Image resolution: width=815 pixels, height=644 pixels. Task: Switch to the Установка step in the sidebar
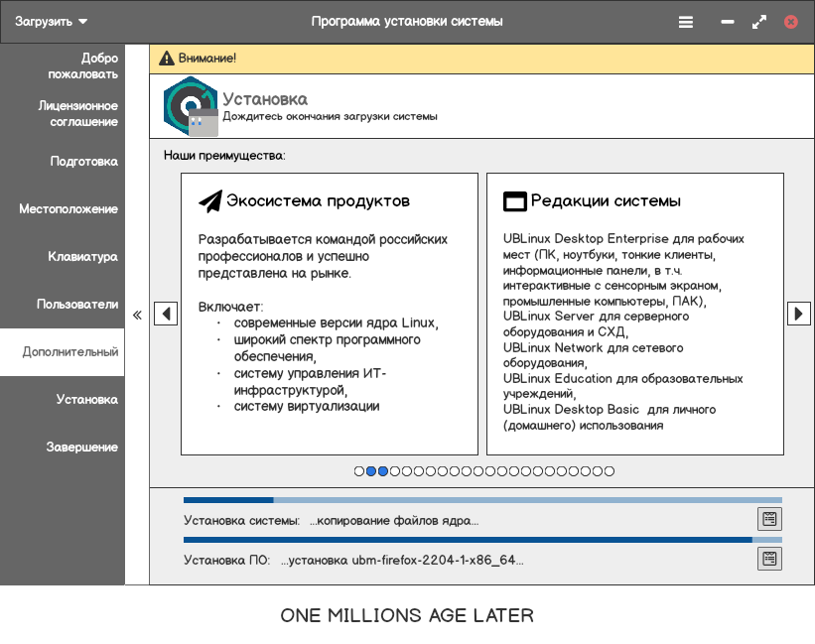[x=63, y=399]
